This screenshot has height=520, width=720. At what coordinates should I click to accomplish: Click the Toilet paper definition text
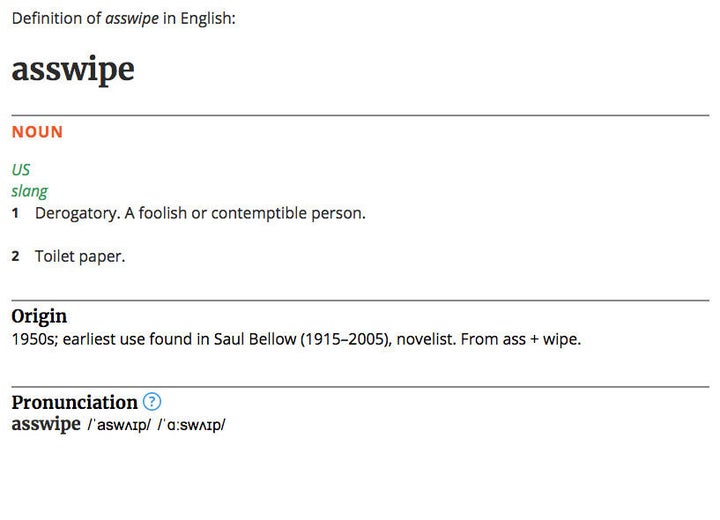(80, 256)
